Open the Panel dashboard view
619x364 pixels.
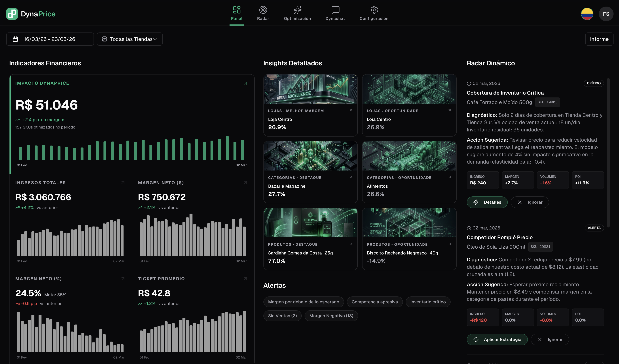click(237, 14)
